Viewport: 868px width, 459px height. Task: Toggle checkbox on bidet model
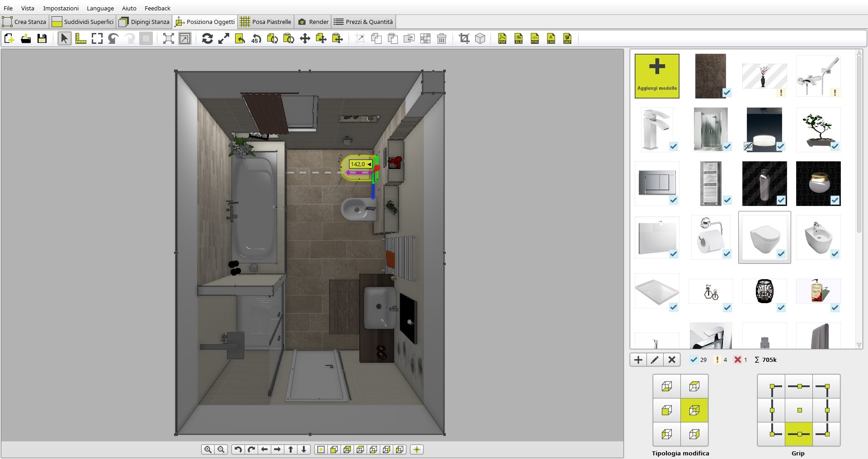tap(835, 254)
